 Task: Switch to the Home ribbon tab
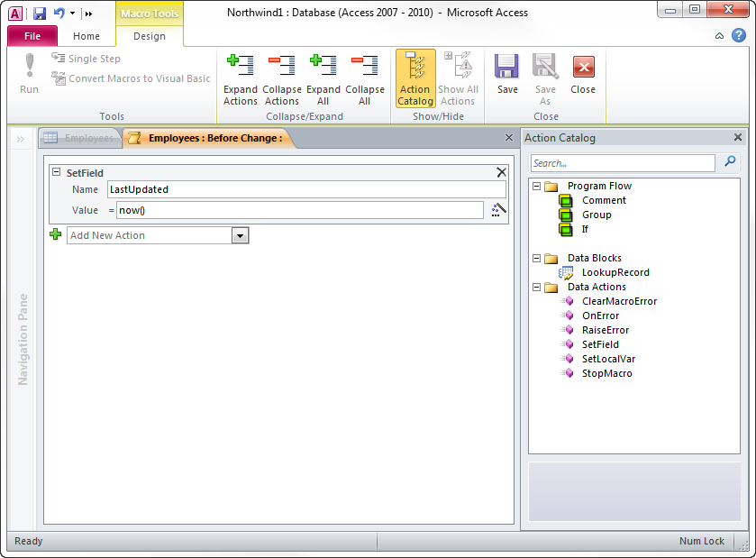[87, 36]
